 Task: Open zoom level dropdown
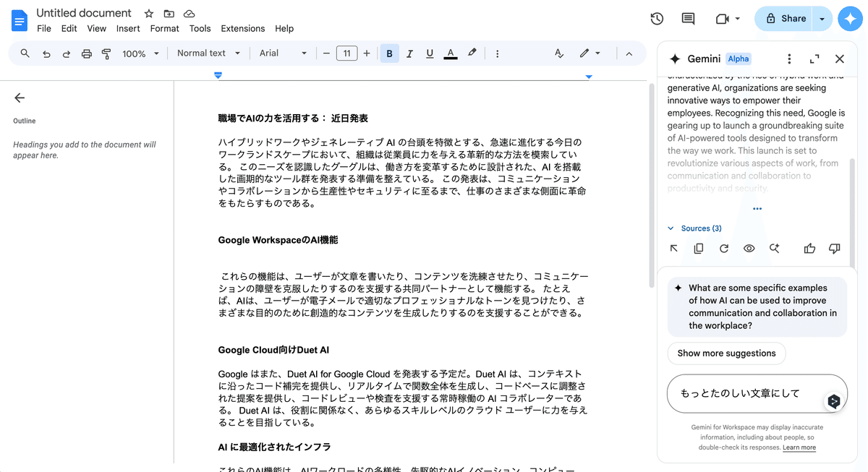[x=140, y=53]
